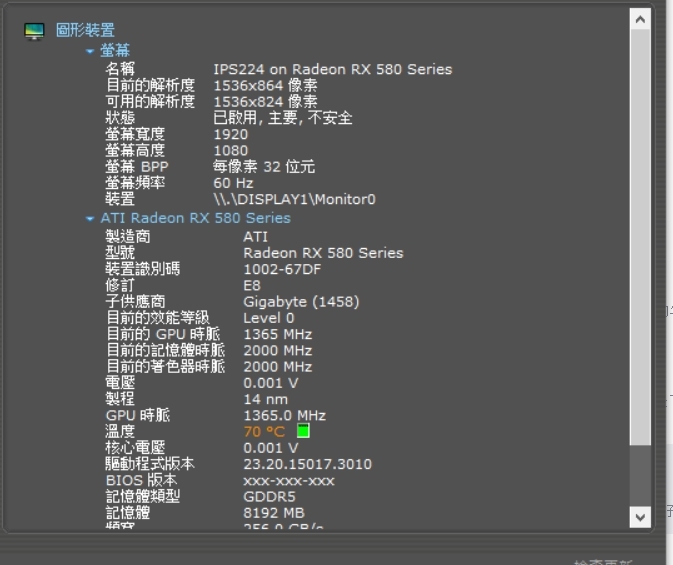This screenshot has width=673, height=565.
Task: Select the BIOS version xxx-xxx-xxx
Action: [x=289, y=480]
